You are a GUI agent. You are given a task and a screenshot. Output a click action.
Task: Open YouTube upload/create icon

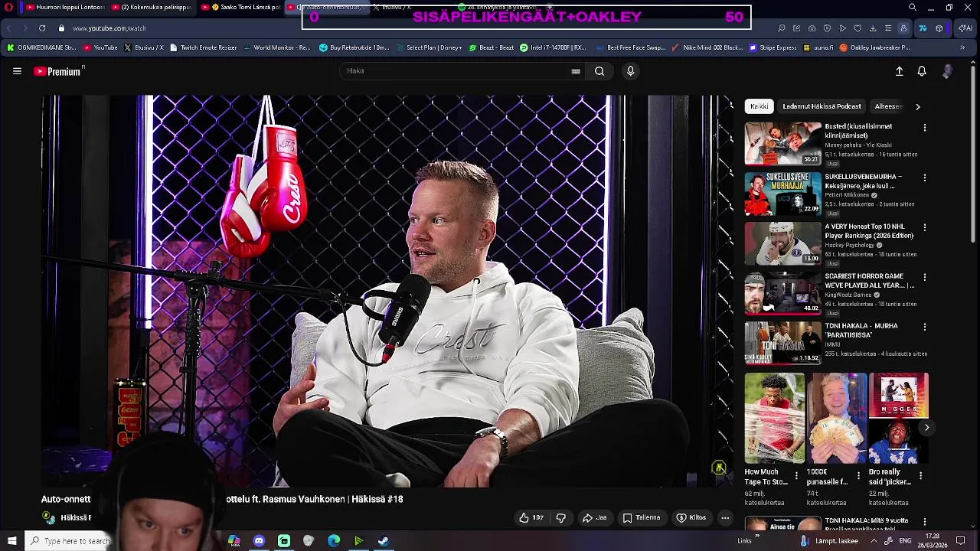[900, 71]
